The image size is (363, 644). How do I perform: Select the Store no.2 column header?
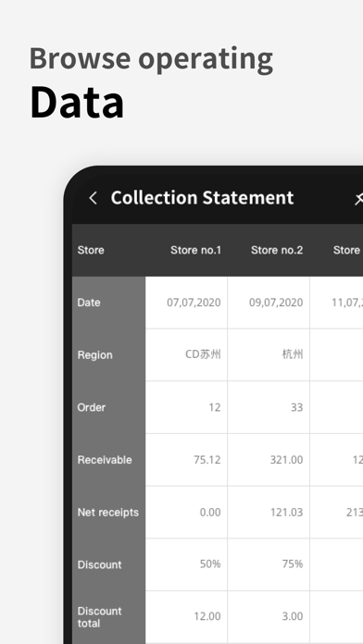[277, 250]
